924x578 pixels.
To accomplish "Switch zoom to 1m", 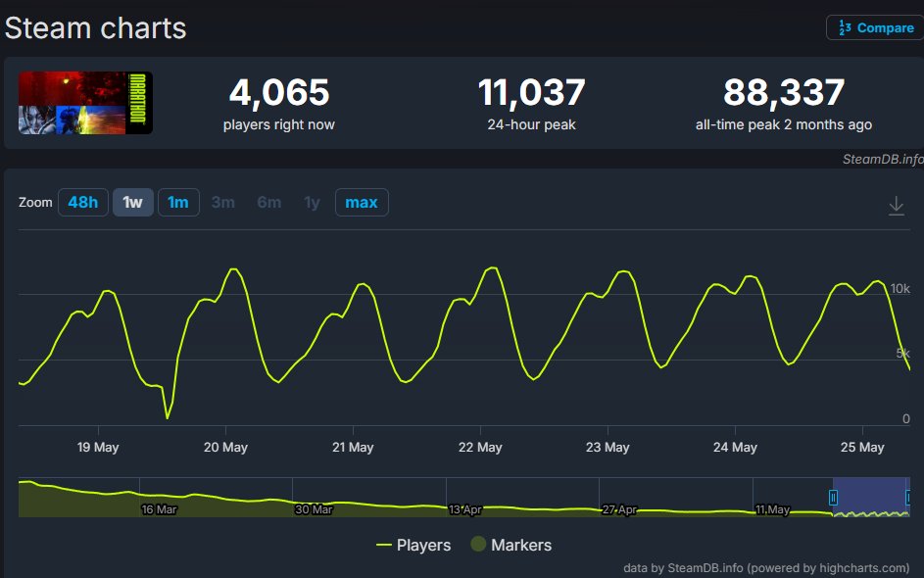I will (x=178, y=202).
